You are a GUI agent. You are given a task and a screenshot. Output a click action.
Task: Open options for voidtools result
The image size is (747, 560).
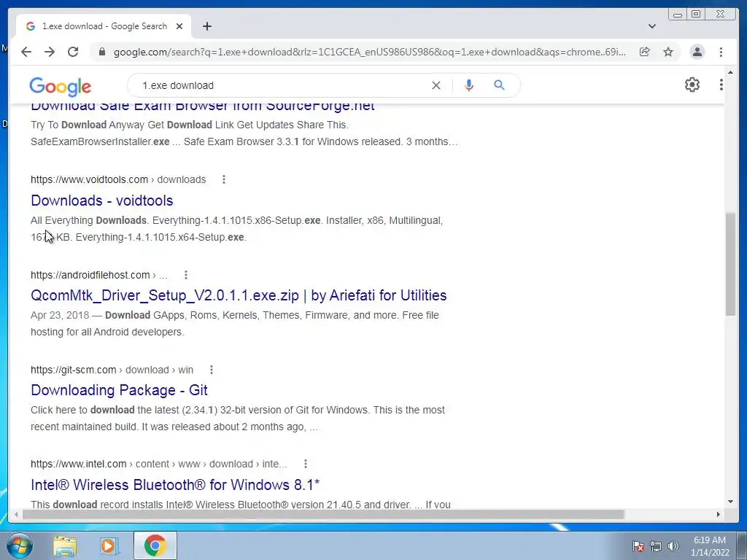(x=224, y=179)
